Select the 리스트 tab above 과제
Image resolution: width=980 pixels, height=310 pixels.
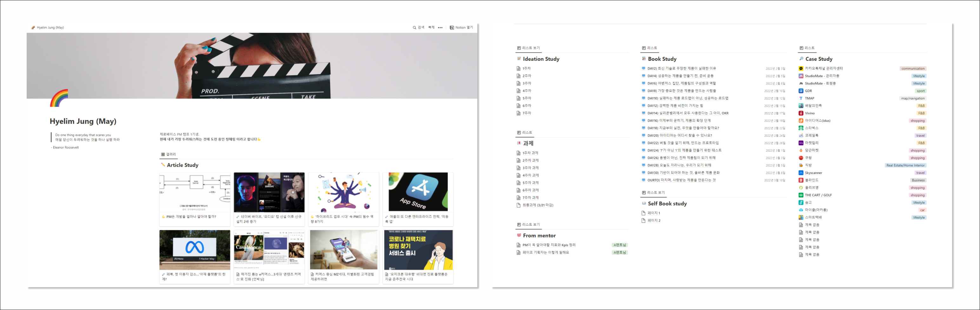pos(525,132)
